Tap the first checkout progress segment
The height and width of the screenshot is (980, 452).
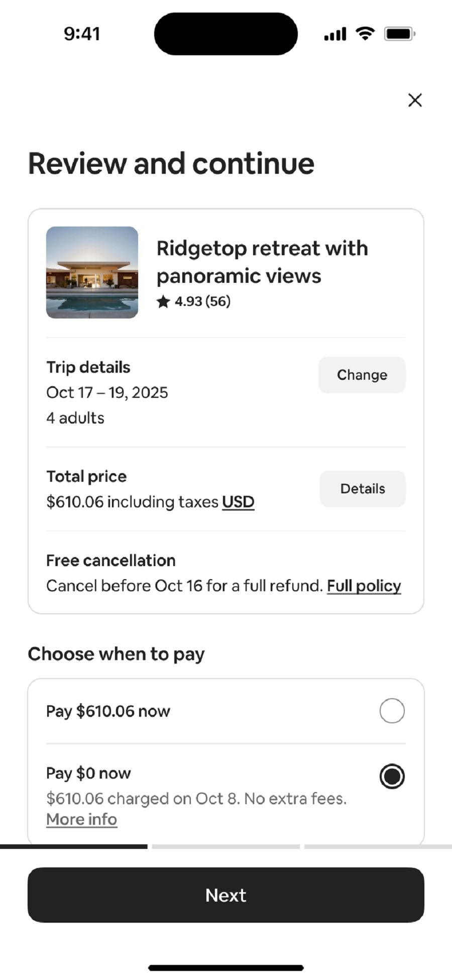coord(74,847)
